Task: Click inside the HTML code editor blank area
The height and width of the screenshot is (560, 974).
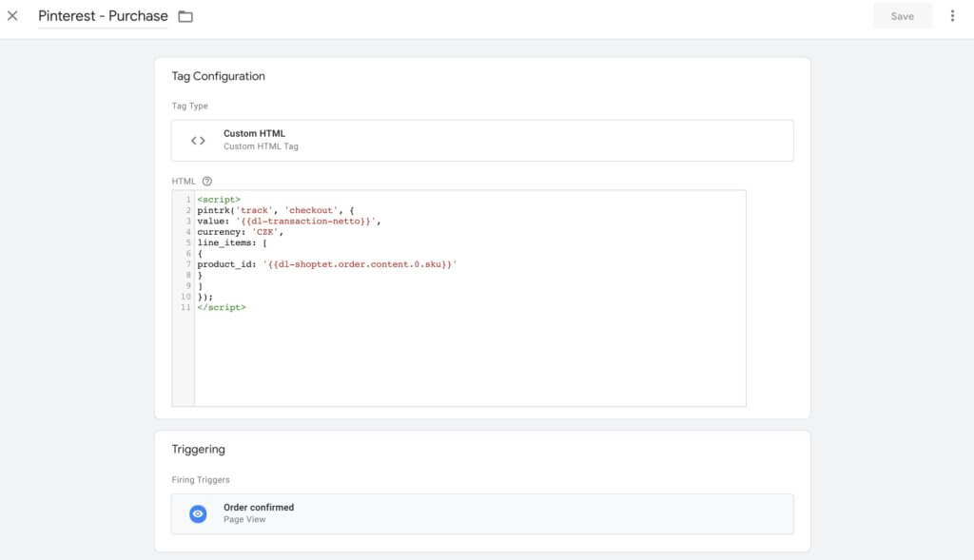Action: (470, 360)
